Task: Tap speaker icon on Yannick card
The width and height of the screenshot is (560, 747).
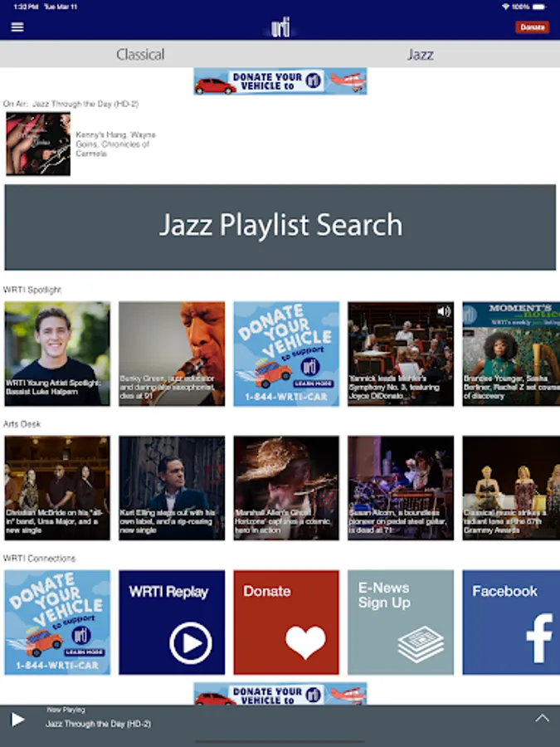Action: point(444,311)
